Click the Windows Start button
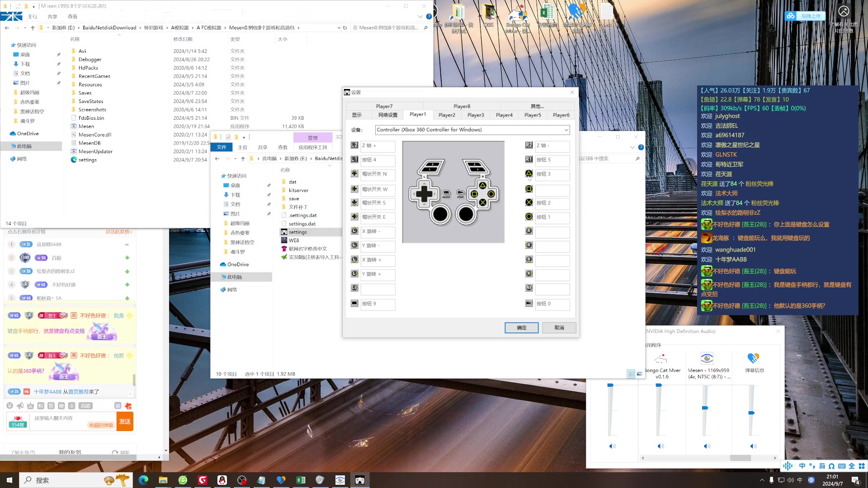This screenshot has height=488, width=868. tap(9, 480)
